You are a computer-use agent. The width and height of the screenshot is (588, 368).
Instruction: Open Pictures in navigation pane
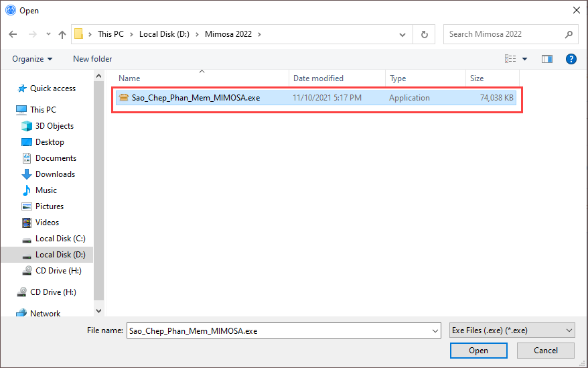(50, 206)
